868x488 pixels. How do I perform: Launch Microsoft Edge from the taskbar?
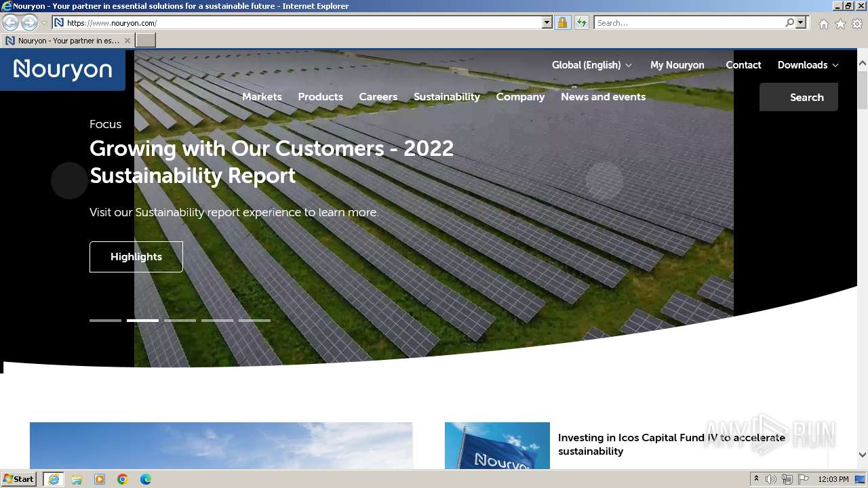(146, 479)
